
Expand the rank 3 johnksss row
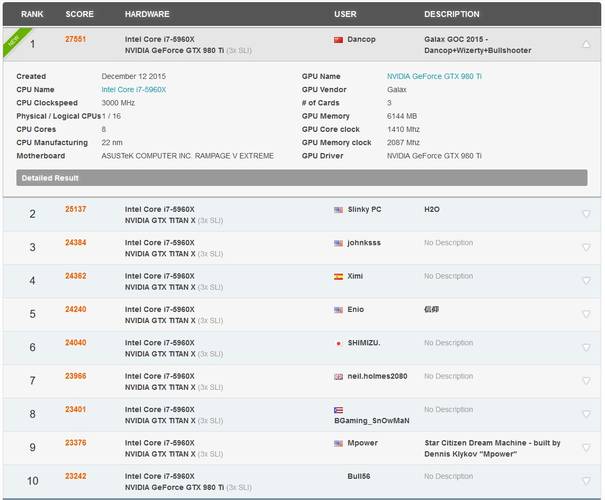click(586, 247)
